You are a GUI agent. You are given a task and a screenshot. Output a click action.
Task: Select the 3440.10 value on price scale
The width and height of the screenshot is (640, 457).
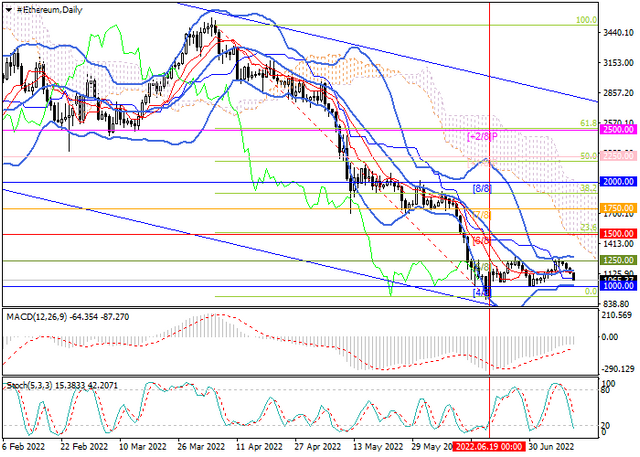coord(618,33)
